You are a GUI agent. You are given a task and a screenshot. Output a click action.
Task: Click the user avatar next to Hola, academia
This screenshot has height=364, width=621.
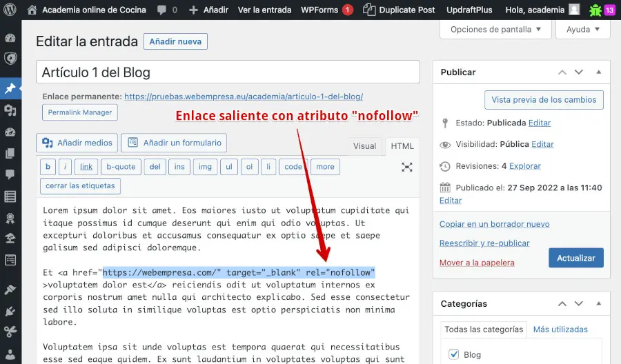point(574,10)
